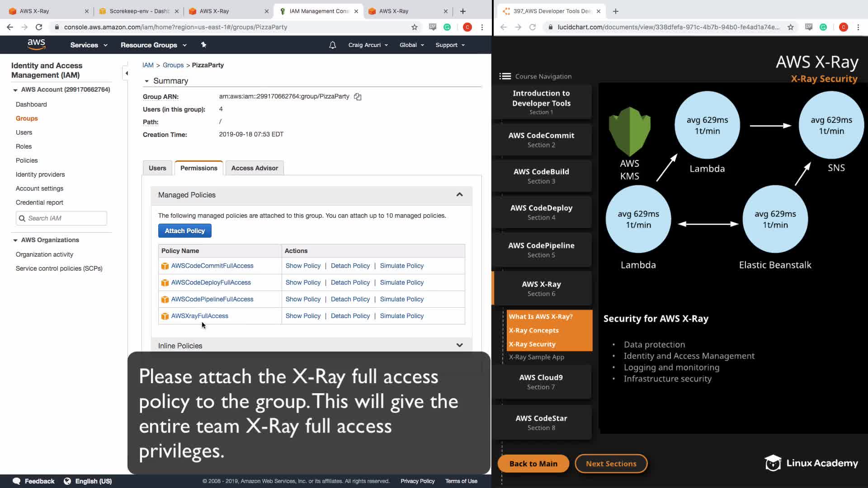Screen dimensions: 868x488
Task: Click the AWSXrayFullAccess policy box icon
Action: pyautogui.click(x=165, y=316)
